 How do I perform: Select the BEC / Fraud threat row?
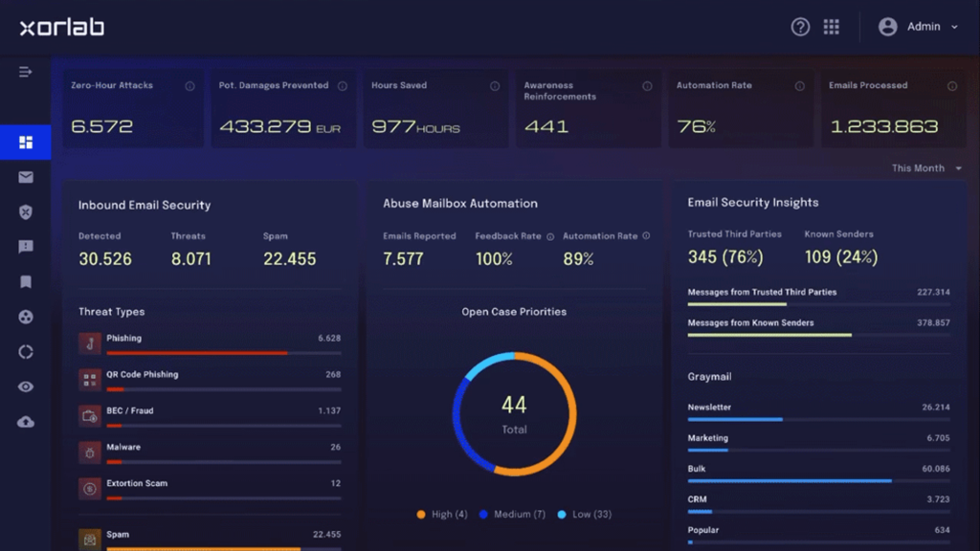(x=210, y=416)
